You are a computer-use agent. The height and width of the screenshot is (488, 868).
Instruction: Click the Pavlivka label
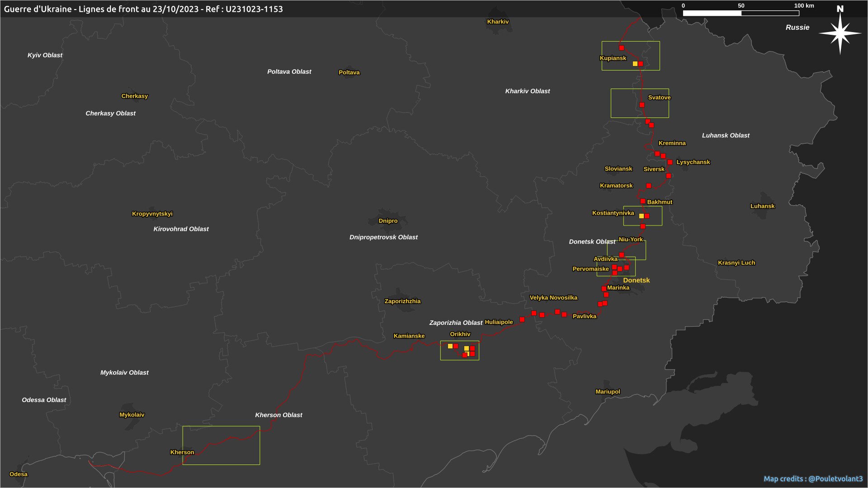point(585,316)
